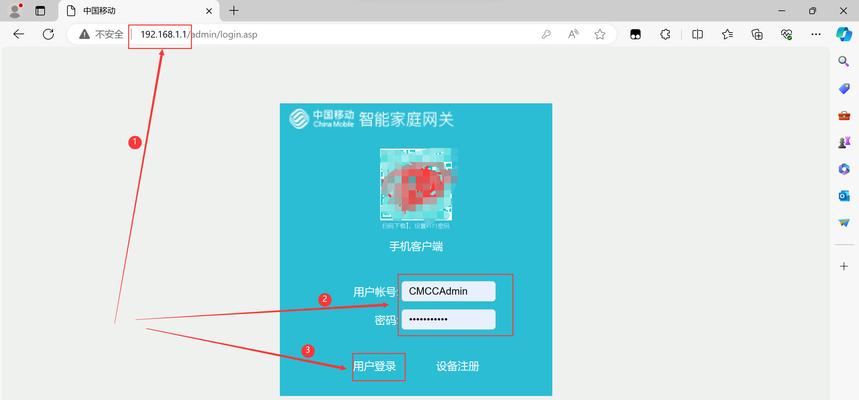Open the Favorites list icon

tap(728, 35)
